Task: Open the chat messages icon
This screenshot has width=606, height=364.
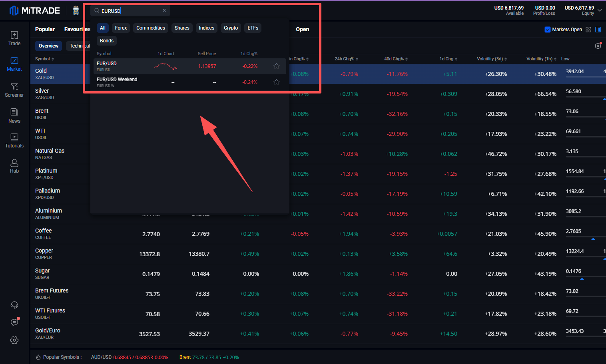Action: pyautogui.click(x=14, y=322)
